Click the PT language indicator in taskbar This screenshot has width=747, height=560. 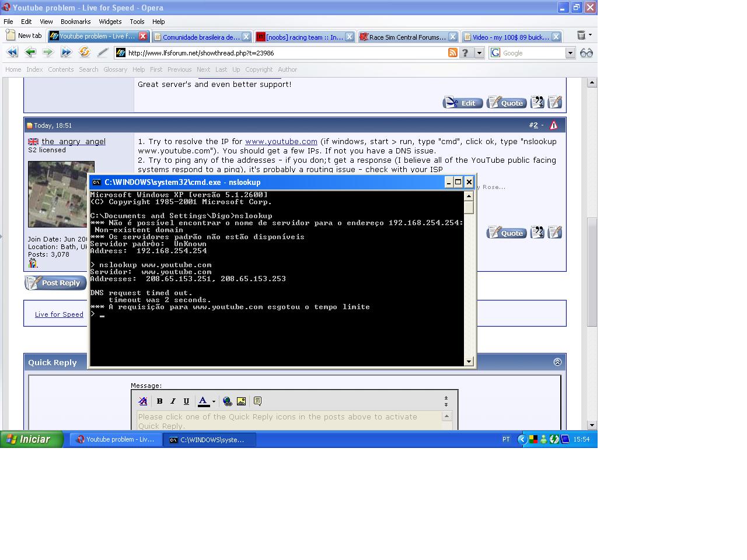point(506,439)
